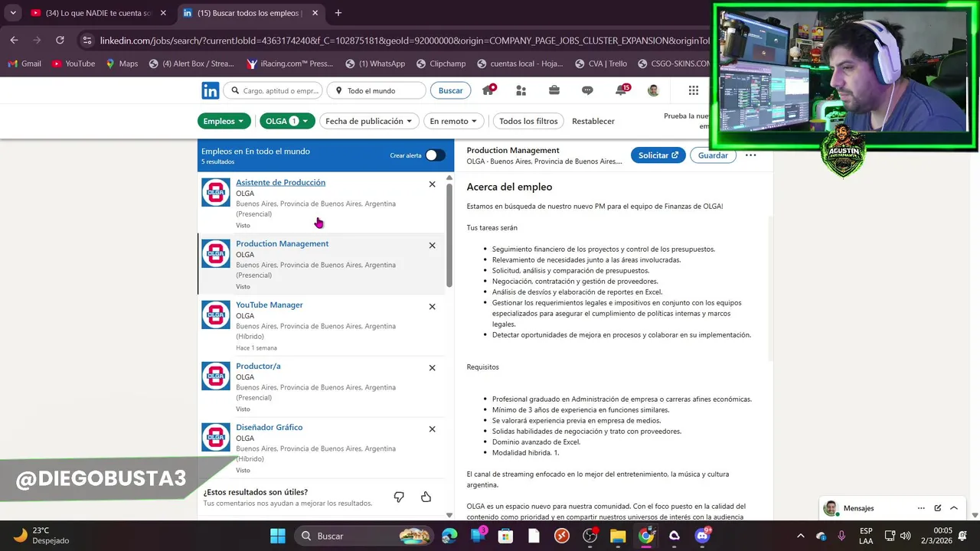Open the profile avatar menu
The image size is (980, 551).
coord(653,90)
